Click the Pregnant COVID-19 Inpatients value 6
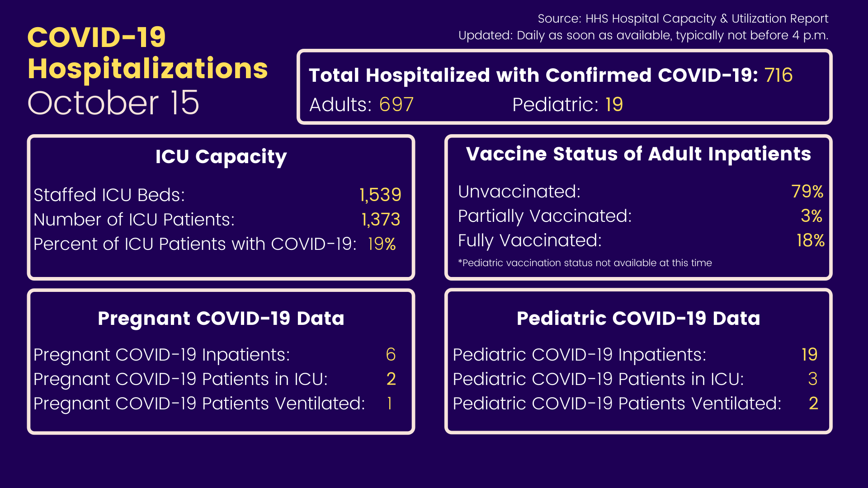Image resolution: width=868 pixels, height=488 pixels. 391,355
